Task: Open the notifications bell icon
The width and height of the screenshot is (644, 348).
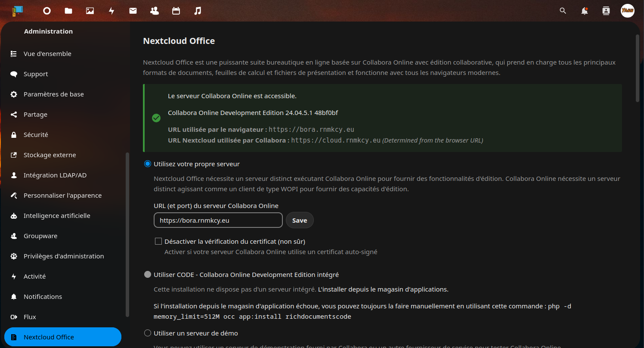Action: click(x=584, y=11)
